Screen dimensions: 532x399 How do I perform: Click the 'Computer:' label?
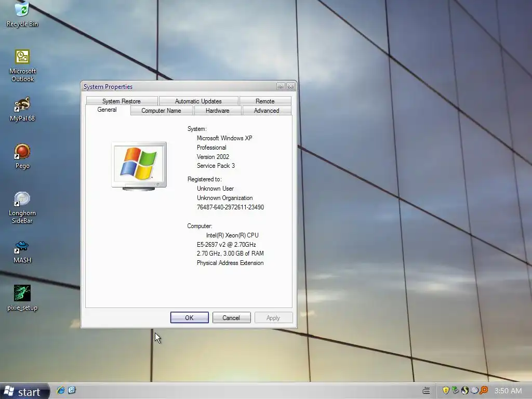199,226
